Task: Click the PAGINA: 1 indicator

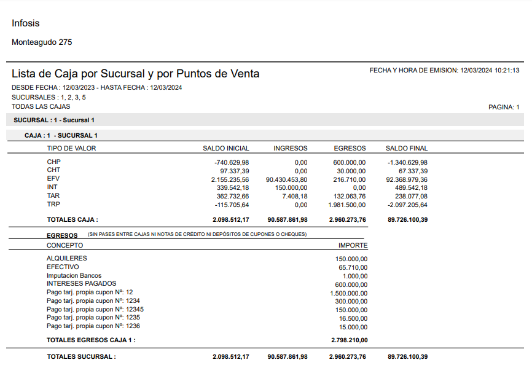Action: coord(504,108)
